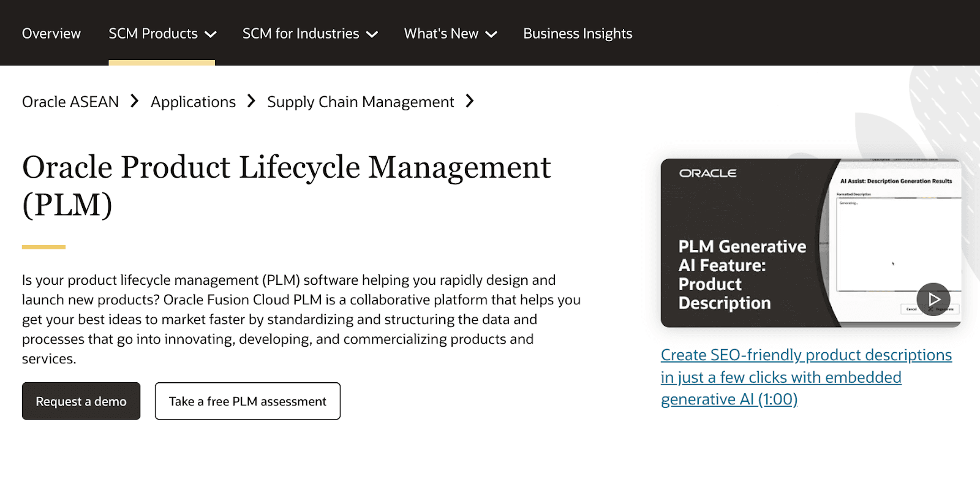Select the What's New navigation entry
The height and width of the screenshot is (479, 980).
point(442,34)
